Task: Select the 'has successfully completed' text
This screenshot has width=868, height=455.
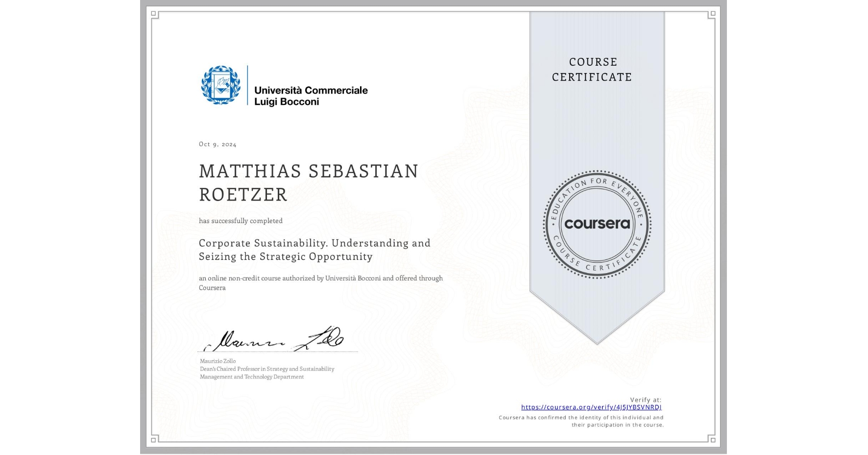Action: (241, 221)
